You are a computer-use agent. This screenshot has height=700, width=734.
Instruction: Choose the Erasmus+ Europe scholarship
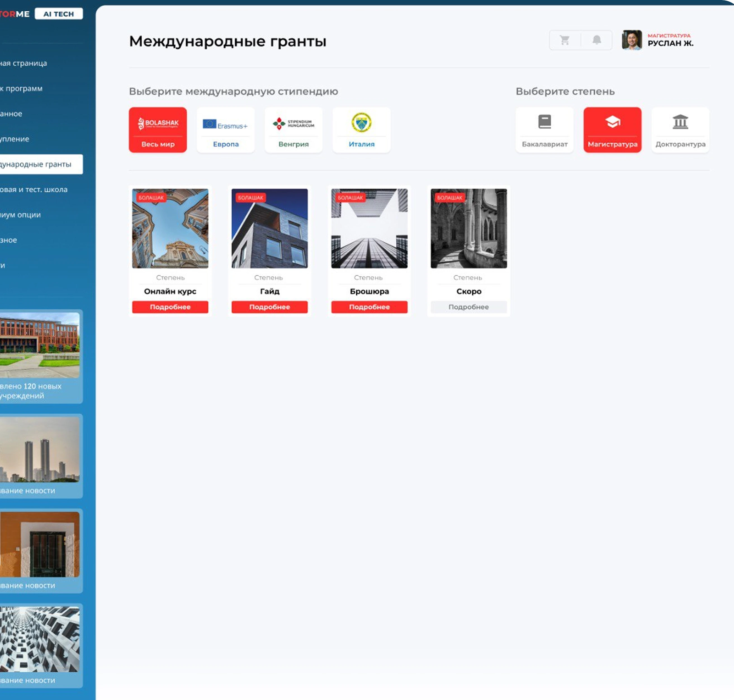point(225,129)
